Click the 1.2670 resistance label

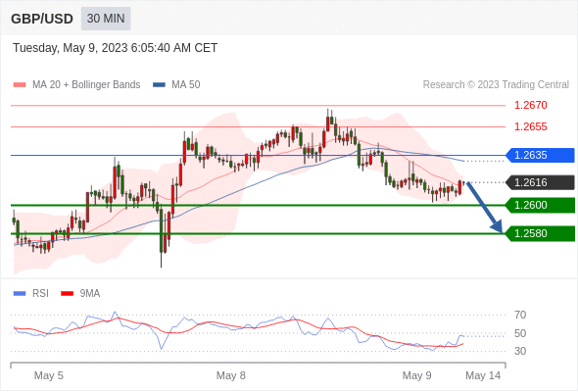tap(531, 106)
